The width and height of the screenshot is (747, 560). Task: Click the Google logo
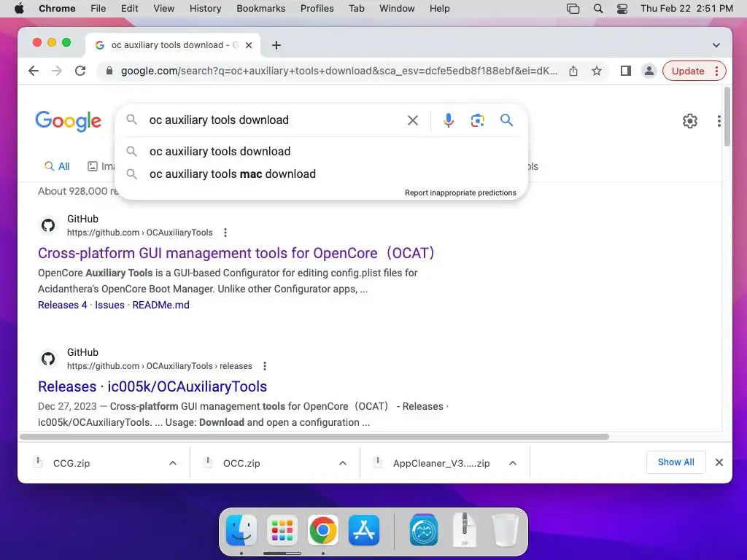pyautogui.click(x=68, y=121)
